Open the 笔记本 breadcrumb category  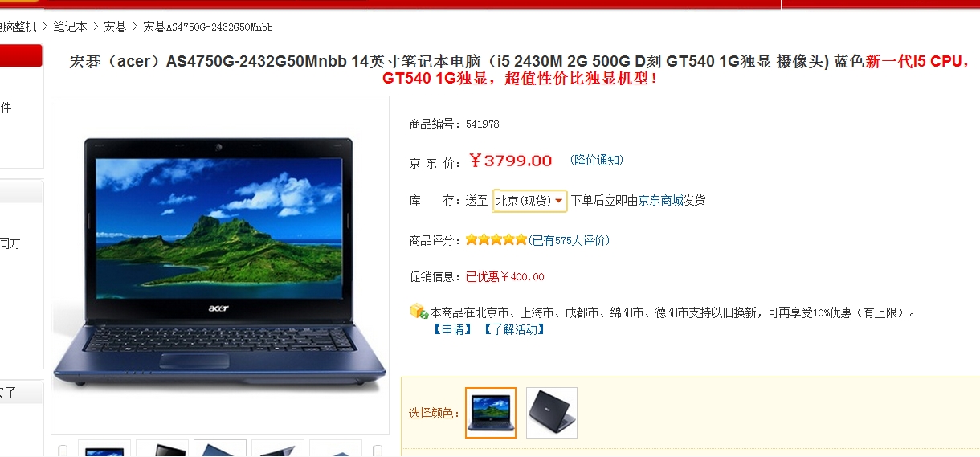click(x=71, y=27)
